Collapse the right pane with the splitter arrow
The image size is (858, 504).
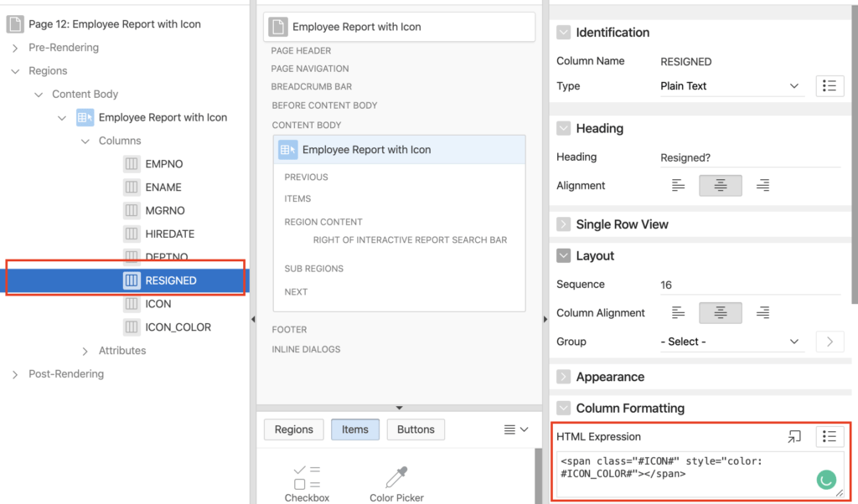point(545,319)
